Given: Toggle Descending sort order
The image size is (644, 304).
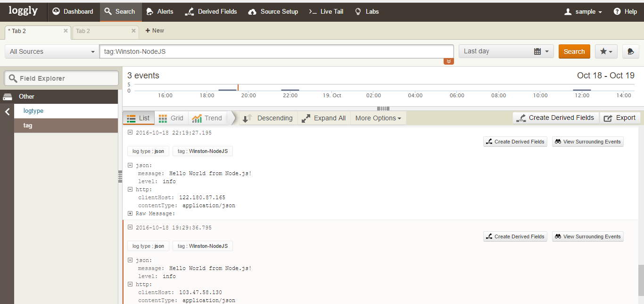Looking at the screenshot, I should pyautogui.click(x=268, y=118).
